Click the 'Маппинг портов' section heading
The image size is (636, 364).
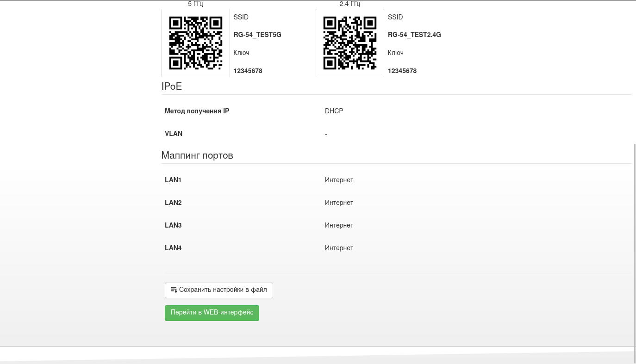click(x=197, y=155)
